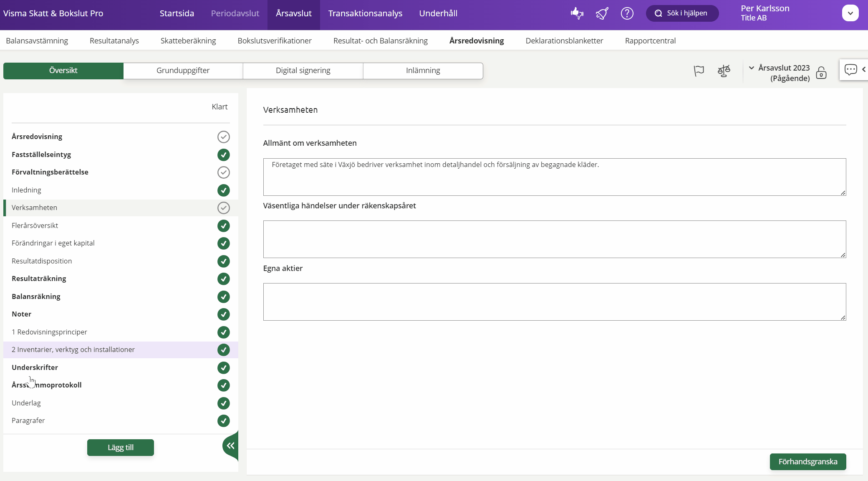The height and width of the screenshot is (481, 868).
Task: Click inside the Egna aktier text field
Action: point(554,301)
